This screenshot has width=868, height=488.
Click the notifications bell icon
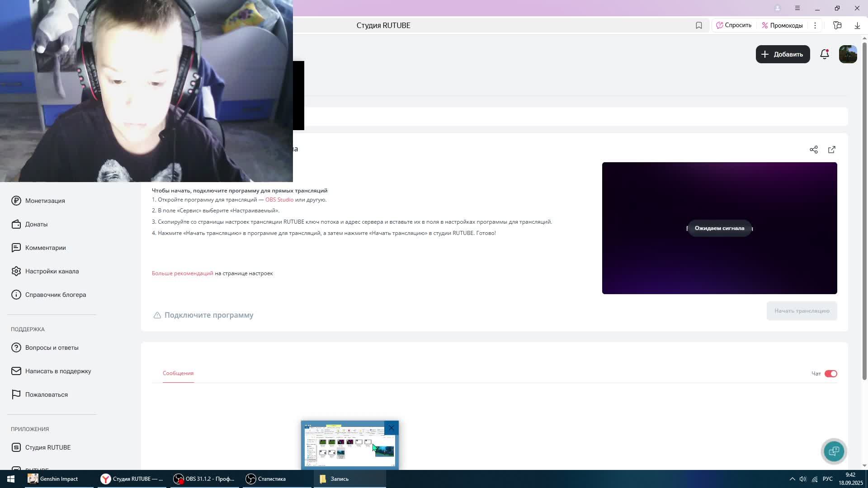coord(824,54)
